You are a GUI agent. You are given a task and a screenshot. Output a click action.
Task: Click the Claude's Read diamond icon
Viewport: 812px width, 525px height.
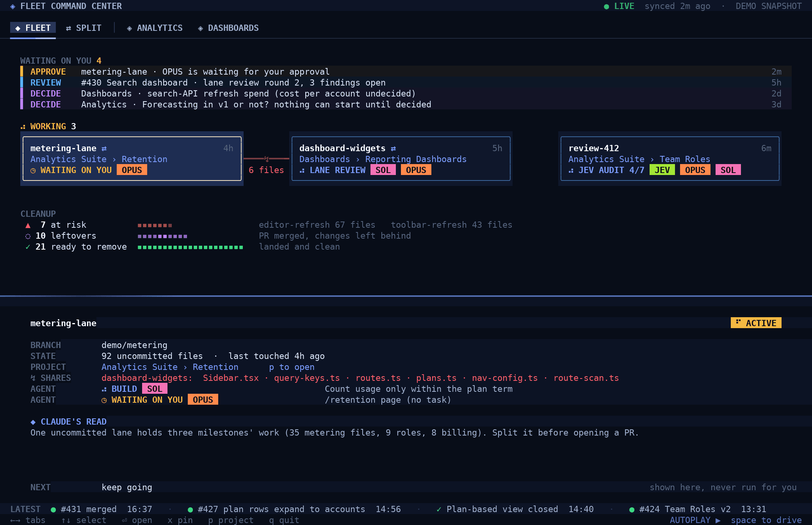[33, 422]
